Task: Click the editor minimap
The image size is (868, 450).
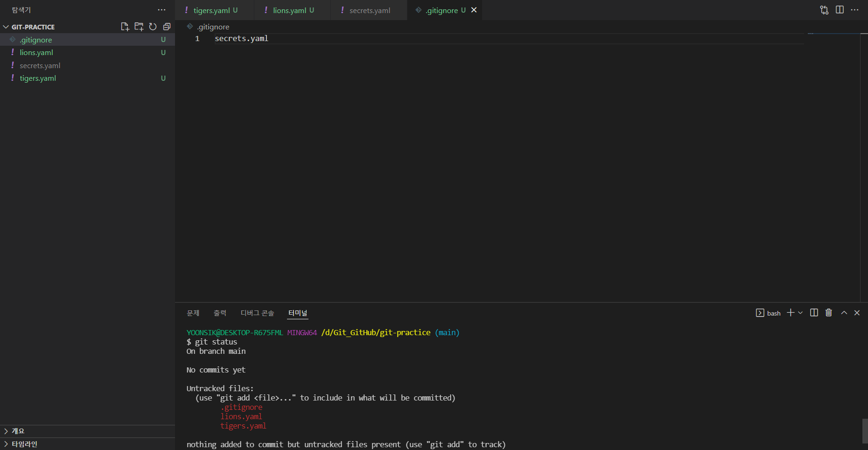Action: [833, 34]
